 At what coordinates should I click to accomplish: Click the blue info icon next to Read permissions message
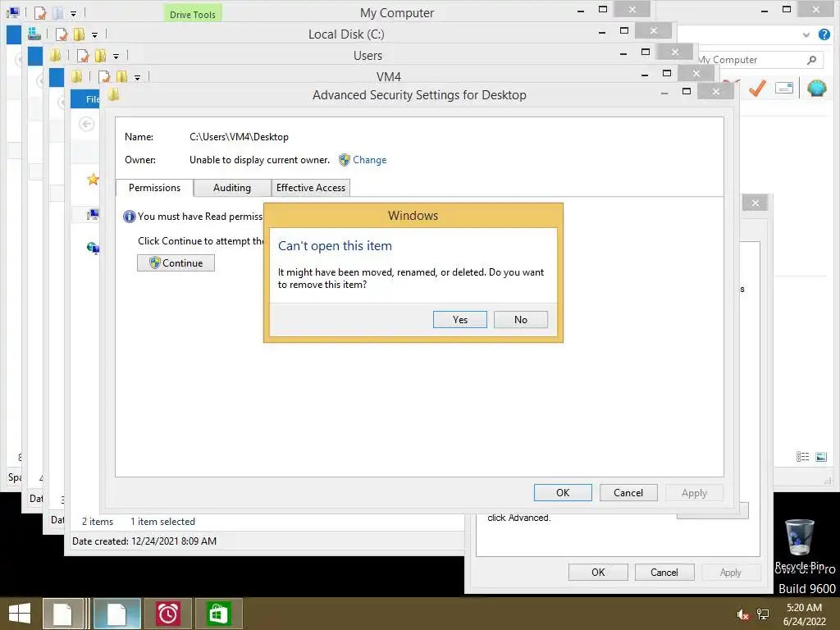point(129,217)
